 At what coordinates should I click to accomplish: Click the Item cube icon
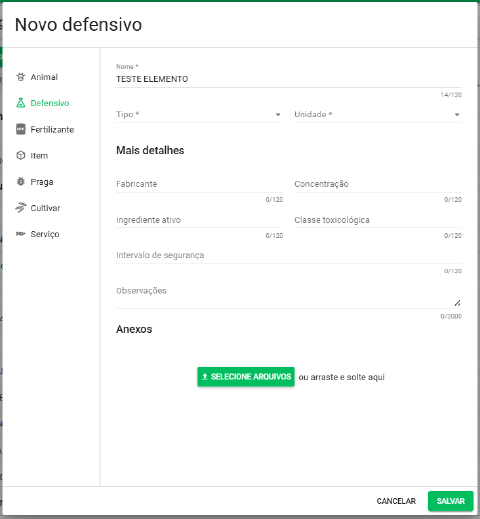point(21,156)
